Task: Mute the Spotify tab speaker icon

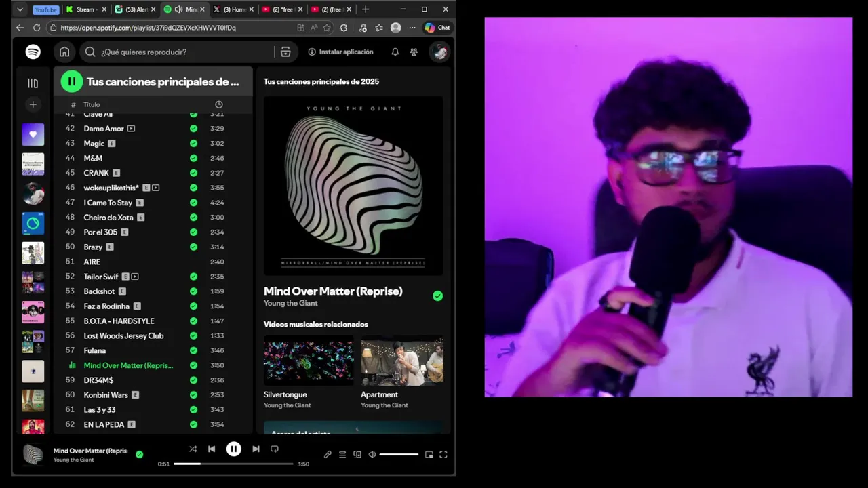Action: pyautogui.click(x=178, y=9)
